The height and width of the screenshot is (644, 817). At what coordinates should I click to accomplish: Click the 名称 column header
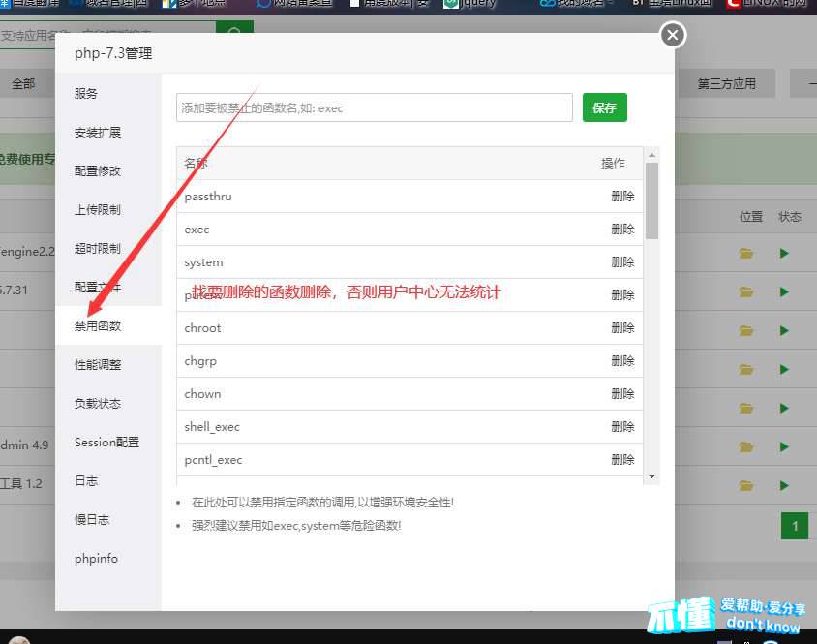pyautogui.click(x=196, y=164)
